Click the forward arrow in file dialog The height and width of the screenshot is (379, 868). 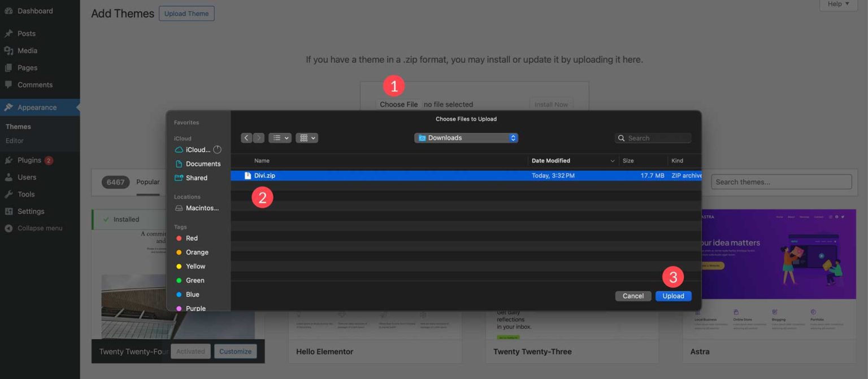tap(259, 138)
